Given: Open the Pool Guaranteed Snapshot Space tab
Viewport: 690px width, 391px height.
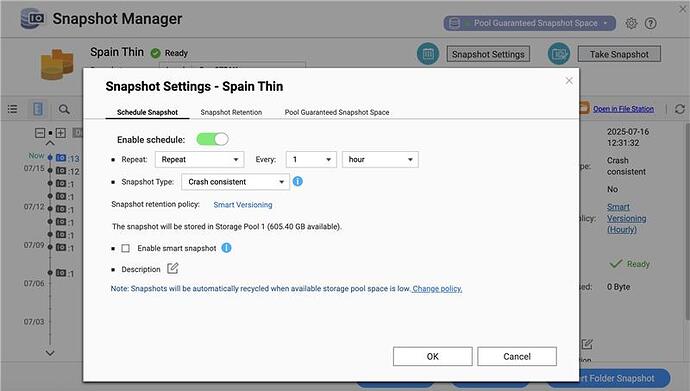Looking at the screenshot, I should [337, 112].
